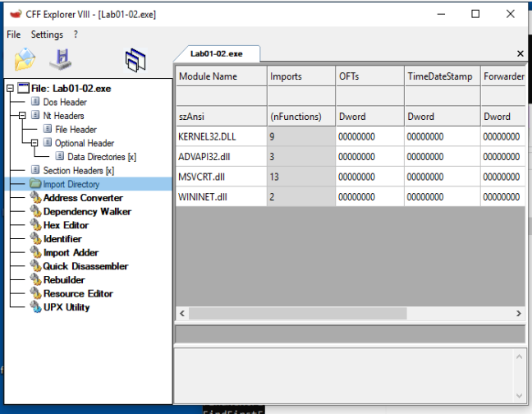Click the Forwarder column header
The image size is (532, 414).
pos(503,76)
